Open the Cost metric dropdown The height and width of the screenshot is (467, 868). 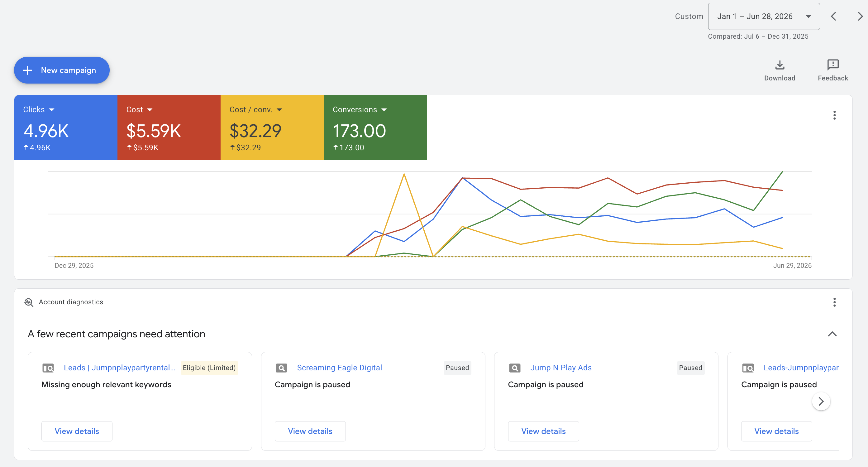tap(140, 110)
